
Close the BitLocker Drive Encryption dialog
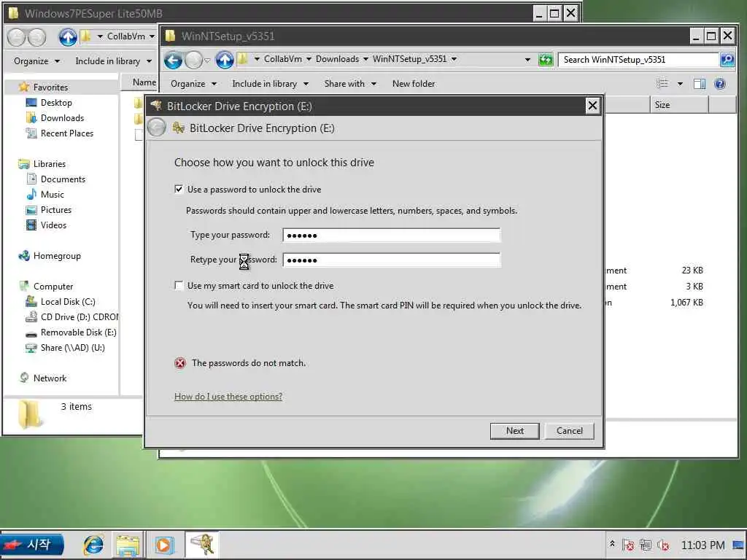point(592,105)
